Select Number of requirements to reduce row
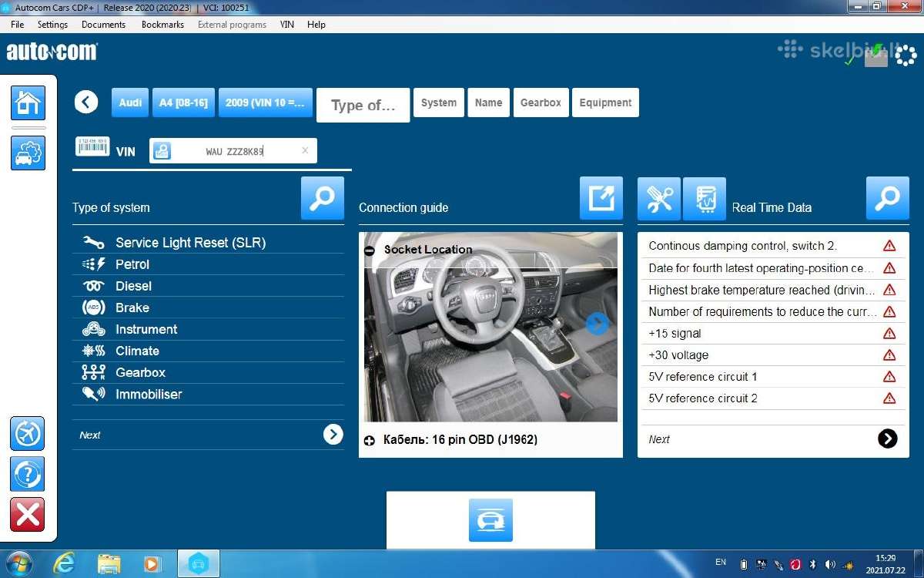Image resolution: width=924 pixels, height=578 pixels. coord(773,311)
